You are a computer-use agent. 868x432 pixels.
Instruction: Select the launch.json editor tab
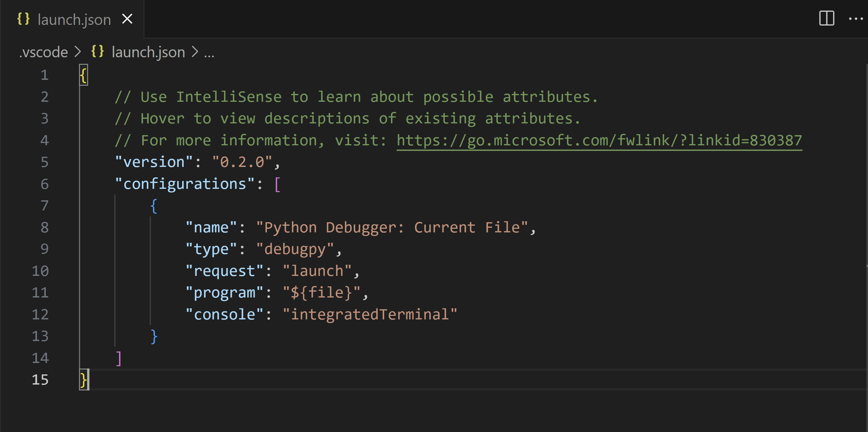[x=74, y=19]
